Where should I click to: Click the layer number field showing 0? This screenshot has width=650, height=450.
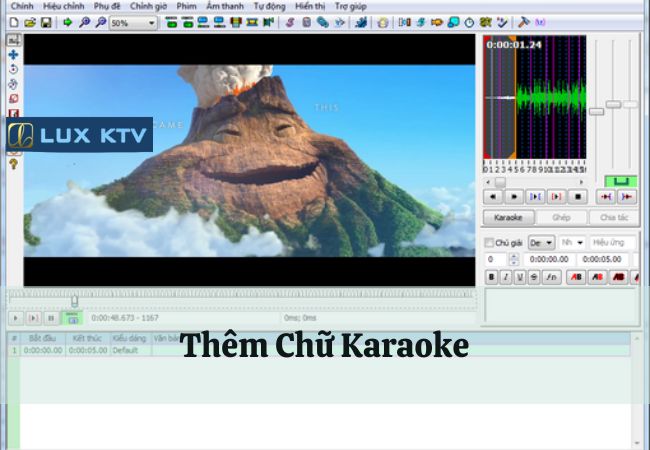[495, 259]
